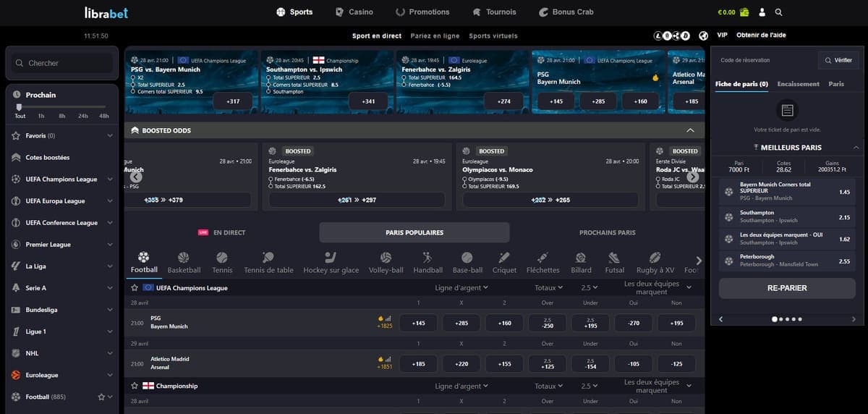Select the Base-ball sport icon

[467, 263]
